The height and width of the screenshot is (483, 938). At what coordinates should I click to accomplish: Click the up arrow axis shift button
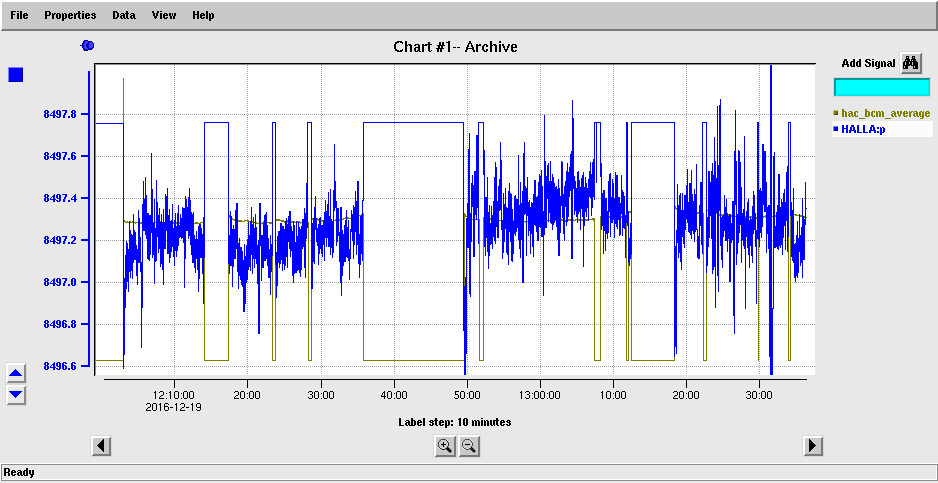click(16, 374)
